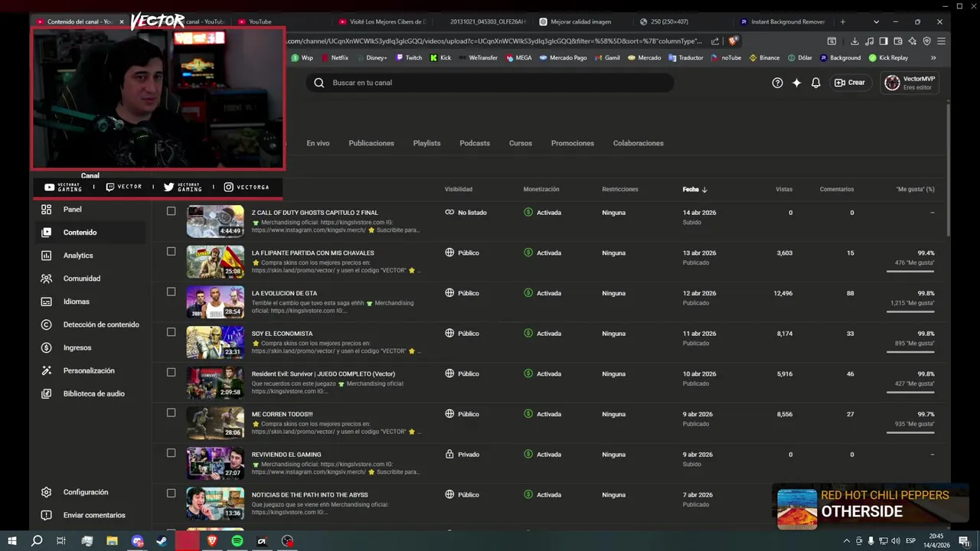Click the Brave Shields lion icon

733,41
